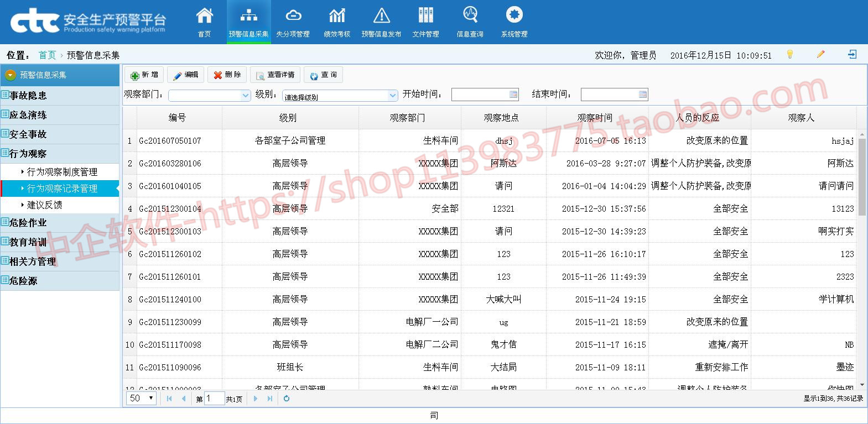Focus the 开始时间 date field
Viewport: 868px width, 424px height.
coord(480,95)
